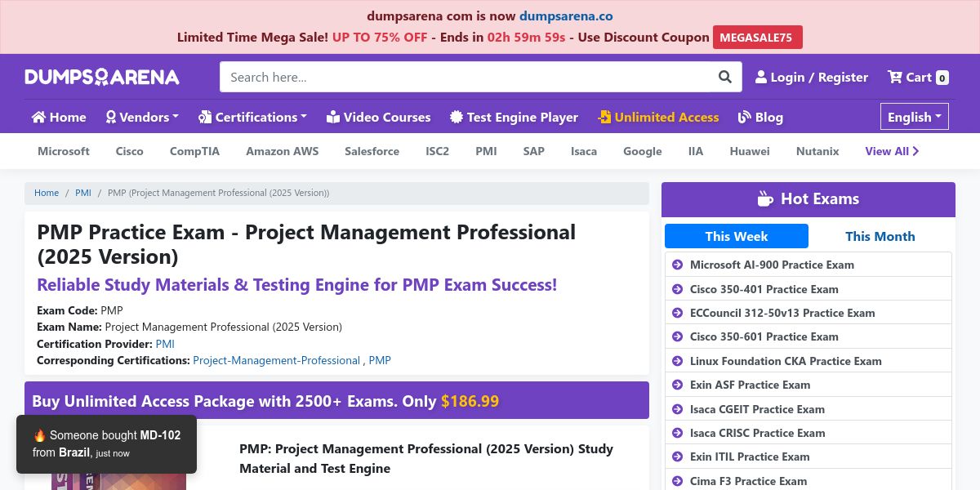Click arrow icon beside Exin ASF exam
This screenshot has width=980, height=490.
pyautogui.click(x=677, y=385)
